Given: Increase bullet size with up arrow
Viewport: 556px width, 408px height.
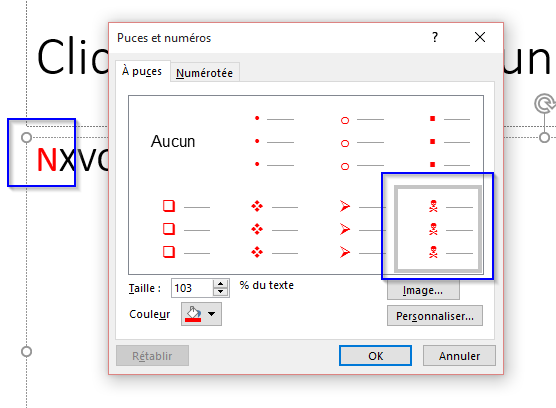Looking at the screenshot, I should click(221, 284).
